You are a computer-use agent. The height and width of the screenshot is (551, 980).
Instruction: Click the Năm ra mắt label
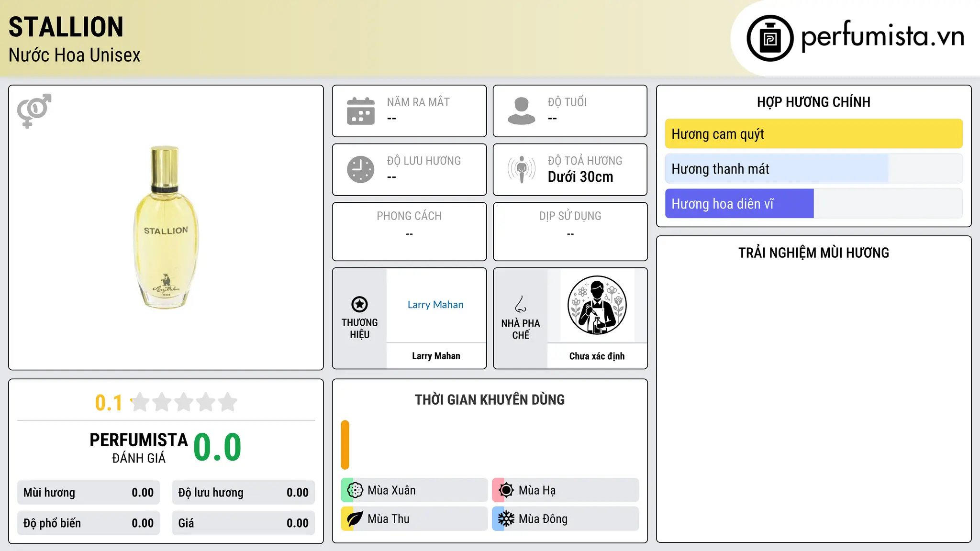[418, 102]
